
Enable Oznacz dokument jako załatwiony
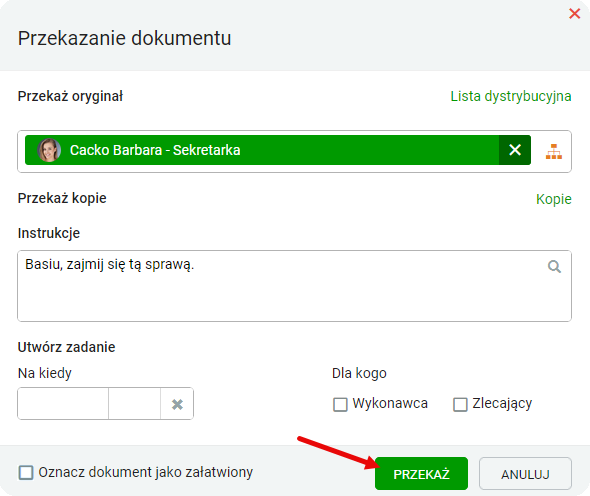26,472
